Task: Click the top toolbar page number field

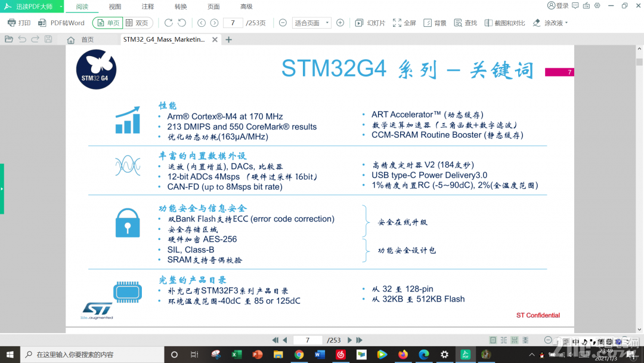Action: click(x=233, y=23)
